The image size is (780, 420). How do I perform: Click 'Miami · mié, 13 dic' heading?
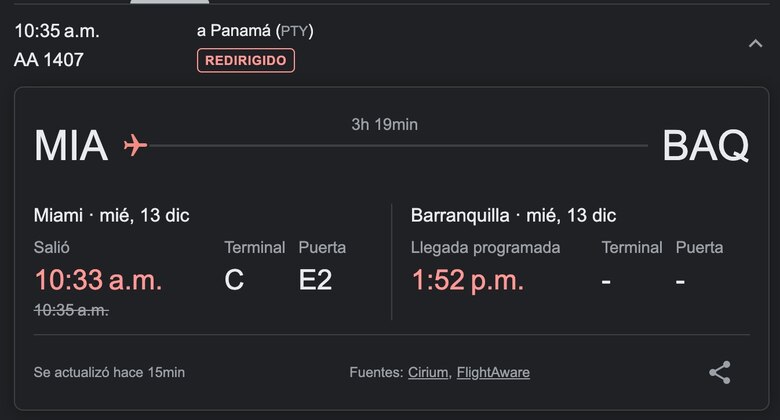[111, 215]
